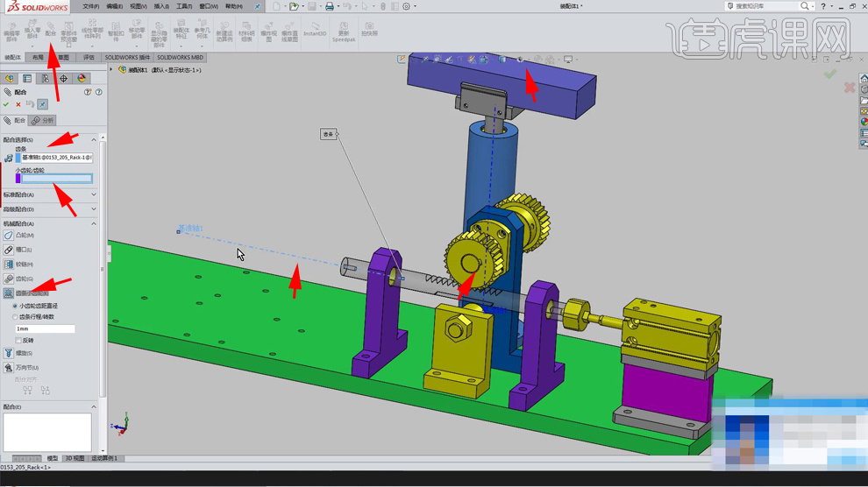Toggle the Instant3D toolbar button
868x487 pixels.
(x=315, y=30)
